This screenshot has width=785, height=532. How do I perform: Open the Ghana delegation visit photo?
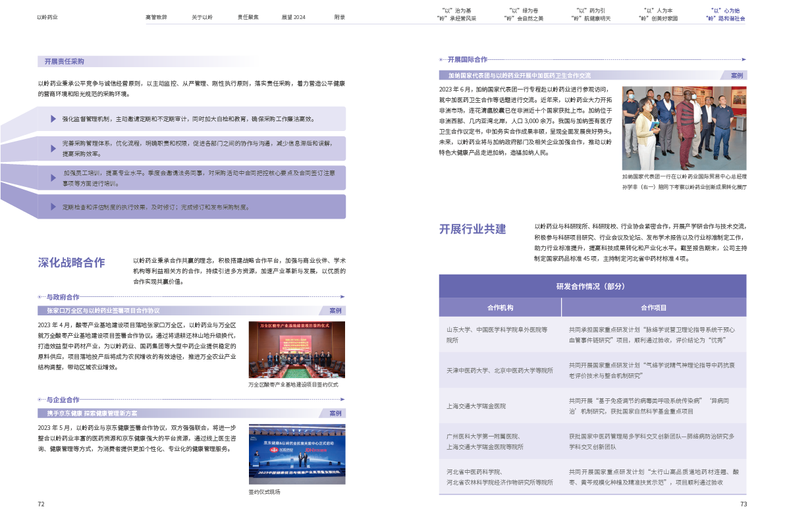(684, 127)
